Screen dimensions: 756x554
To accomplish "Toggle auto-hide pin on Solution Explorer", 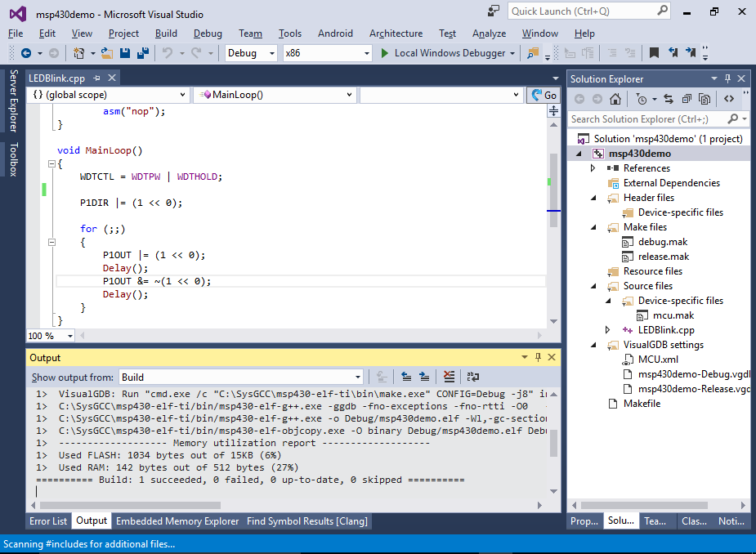I will tap(727, 78).
